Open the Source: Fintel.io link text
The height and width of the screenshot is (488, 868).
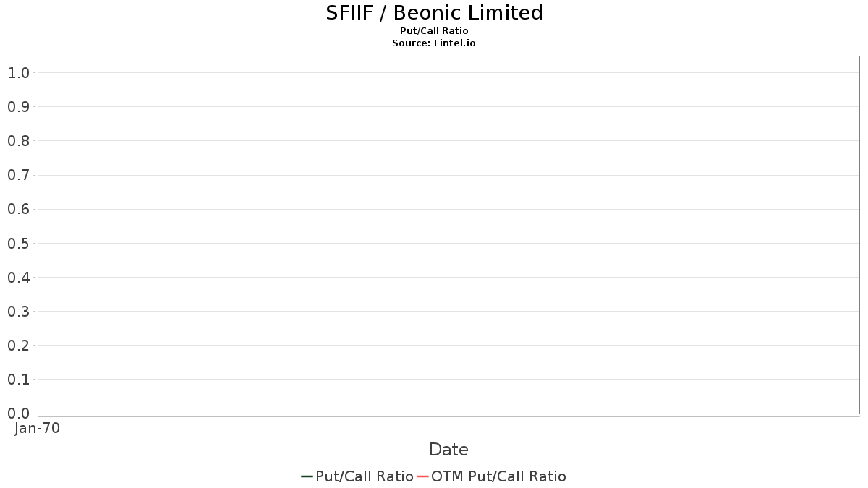(x=434, y=43)
